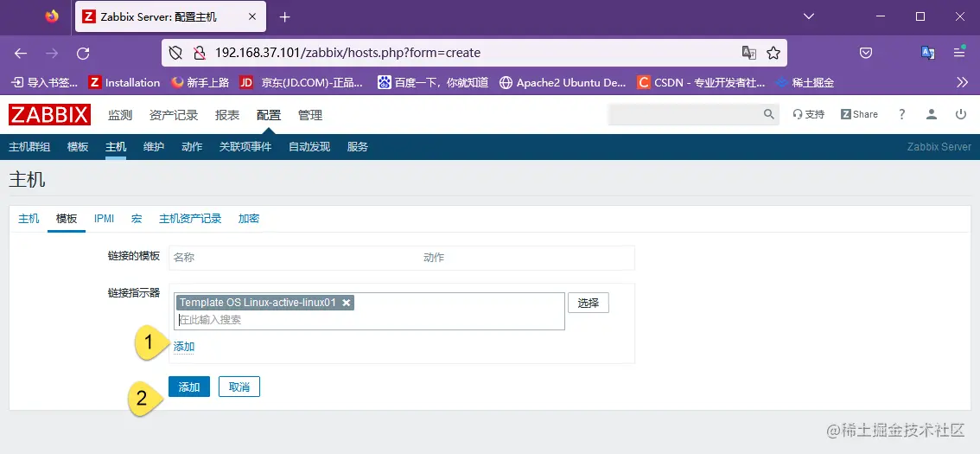
Task: Open the 配置 menu
Action: 269,115
